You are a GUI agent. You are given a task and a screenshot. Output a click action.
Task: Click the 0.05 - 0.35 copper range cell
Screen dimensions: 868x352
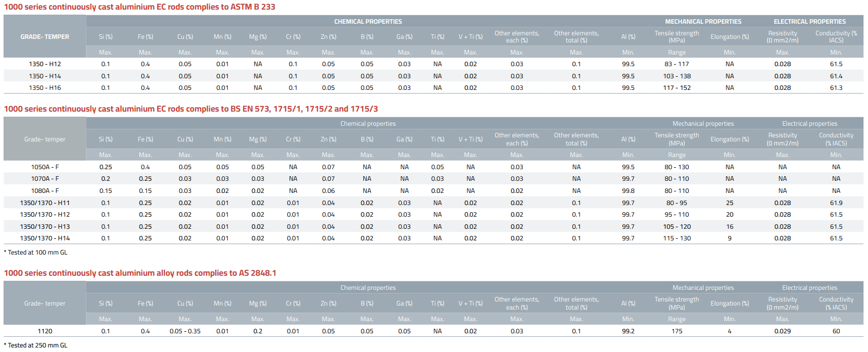point(185,331)
